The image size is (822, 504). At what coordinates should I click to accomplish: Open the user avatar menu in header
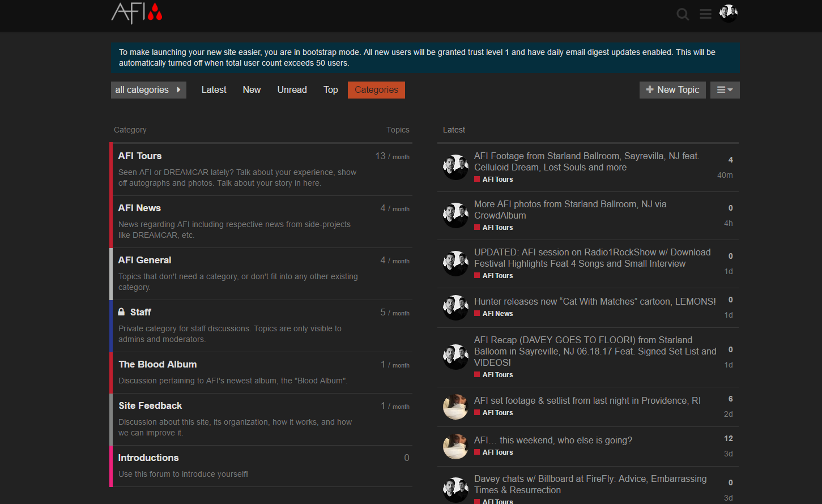[729, 13]
